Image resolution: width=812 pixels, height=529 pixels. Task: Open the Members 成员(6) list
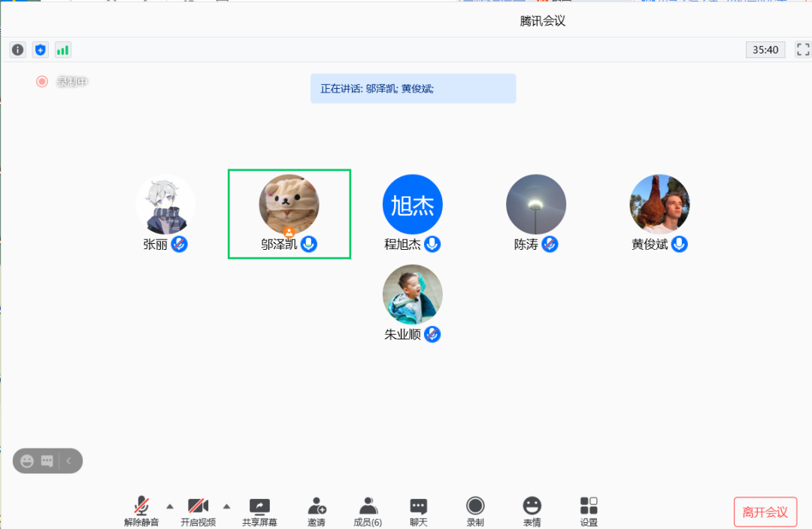(368, 511)
